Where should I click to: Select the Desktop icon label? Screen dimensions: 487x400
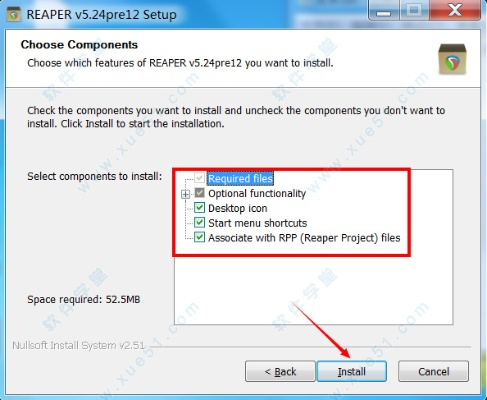coord(238,208)
